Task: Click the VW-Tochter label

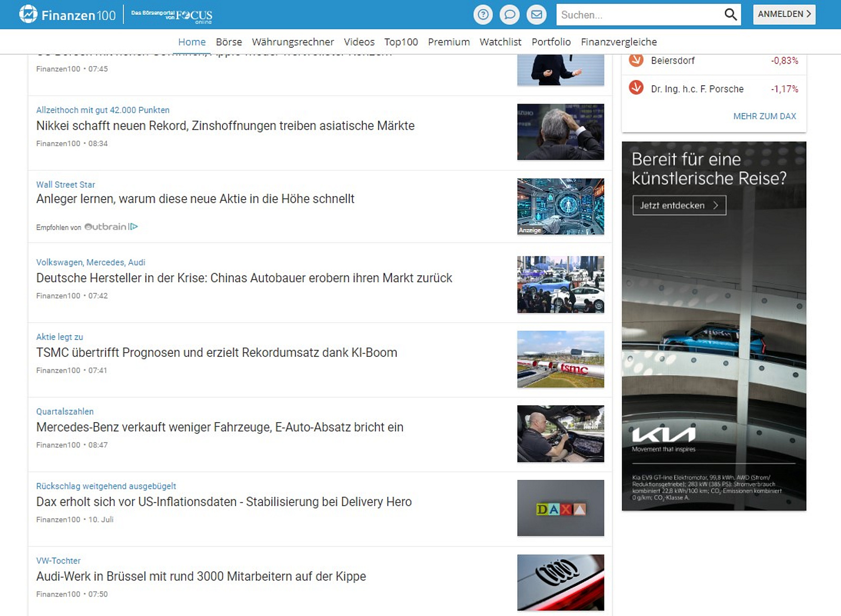Action: point(58,561)
